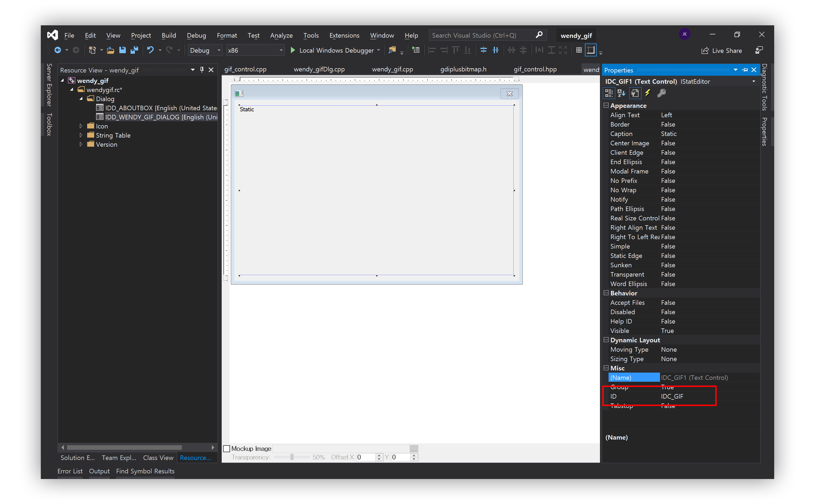Click the Save All toolbar icon
The width and height of the screenshot is (815, 504).
pos(134,50)
